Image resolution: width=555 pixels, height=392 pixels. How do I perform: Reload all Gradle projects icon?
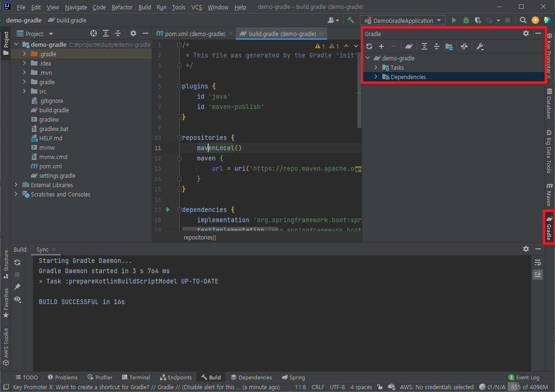pyautogui.click(x=369, y=46)
